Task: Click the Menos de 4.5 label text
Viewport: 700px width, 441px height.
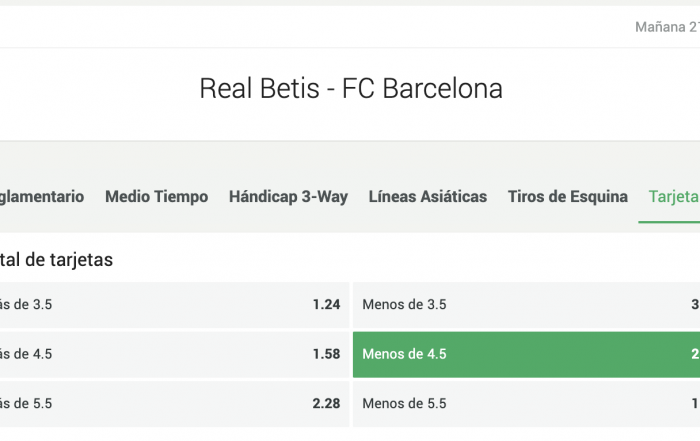Action: click(x=404, y=354)
